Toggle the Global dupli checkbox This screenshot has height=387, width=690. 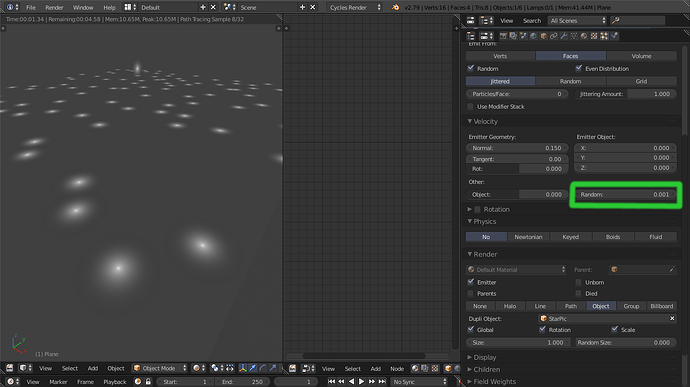click(471, 329)
